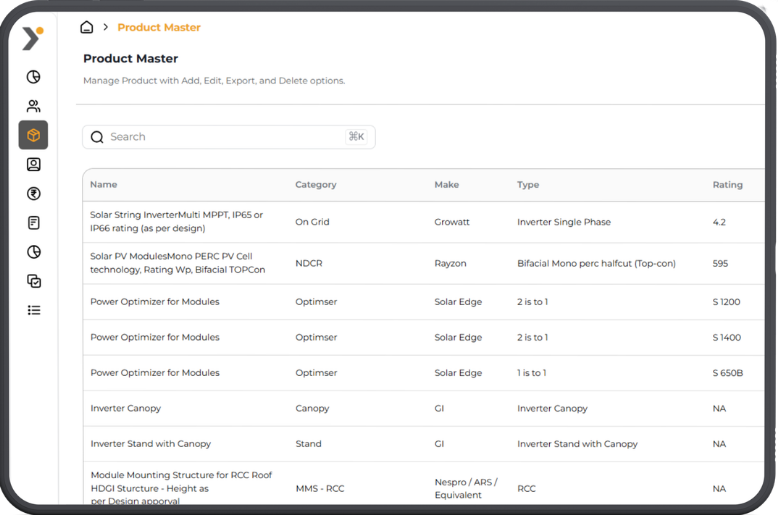Image resolution: width=778 pixels, height=515 pixels.
Task: Click the Product Master breadcrumb link
Action: tap(158, 28)
